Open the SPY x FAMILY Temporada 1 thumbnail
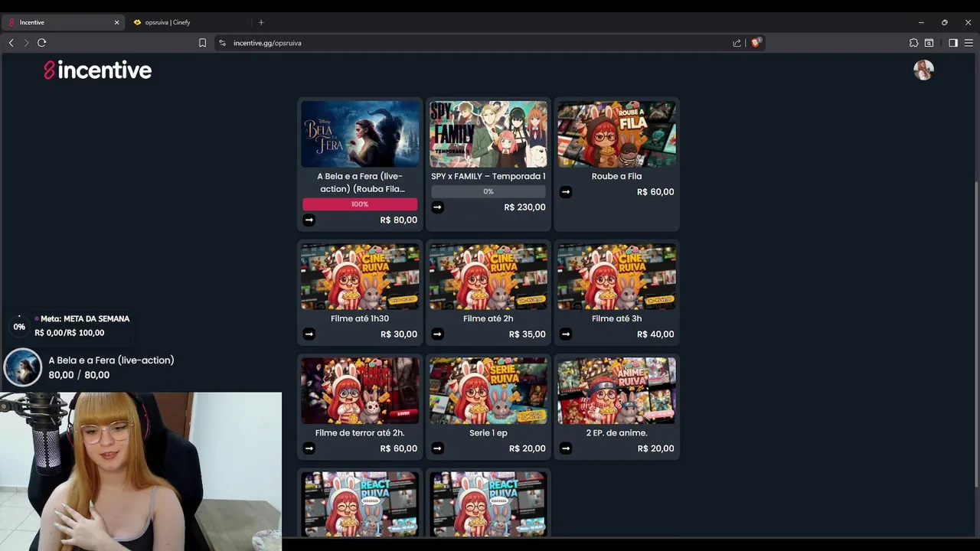980x551 pixels. (488, 134)
